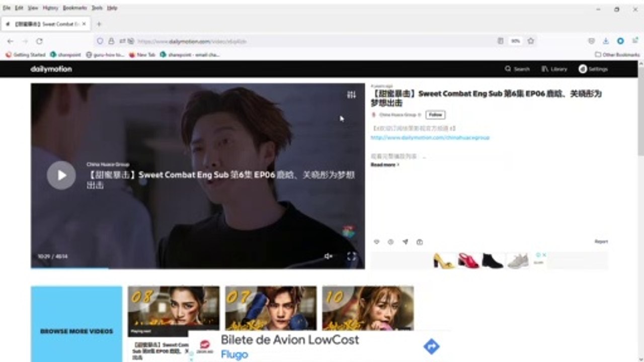Viewport: 644px width, 362px height.
Task: Open the File menu
Action: pos(7,8)
